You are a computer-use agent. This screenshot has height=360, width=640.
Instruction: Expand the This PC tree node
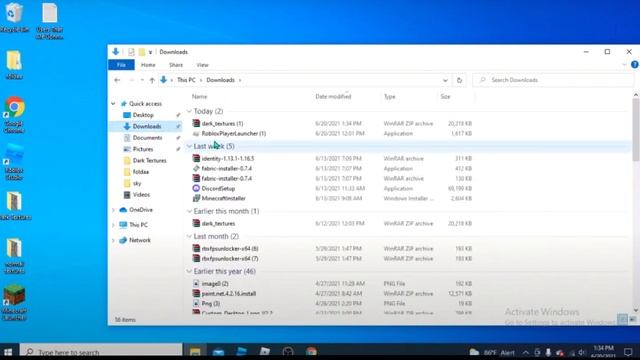pyautogui.click(x=113, y=225)
